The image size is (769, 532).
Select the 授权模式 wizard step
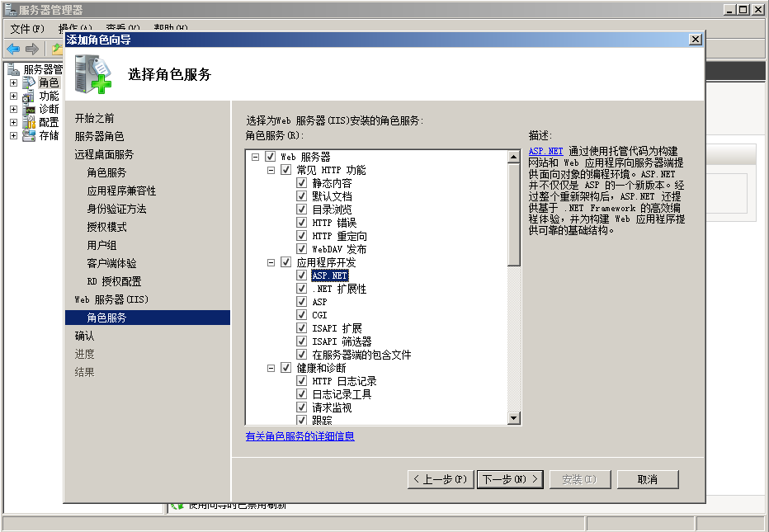point(107,227)
